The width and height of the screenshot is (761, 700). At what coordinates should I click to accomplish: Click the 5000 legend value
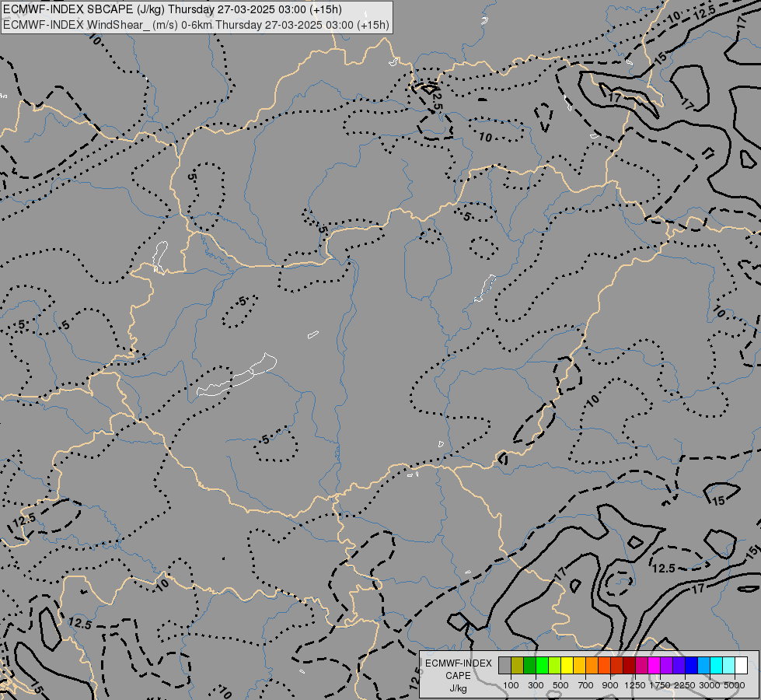(x=735, y=685)
